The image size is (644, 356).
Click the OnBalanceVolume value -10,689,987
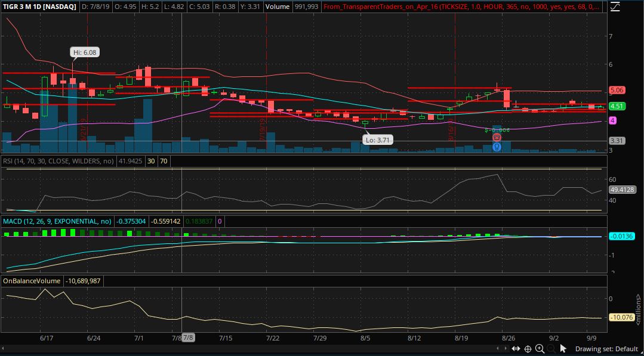click(x=84, y=281)
